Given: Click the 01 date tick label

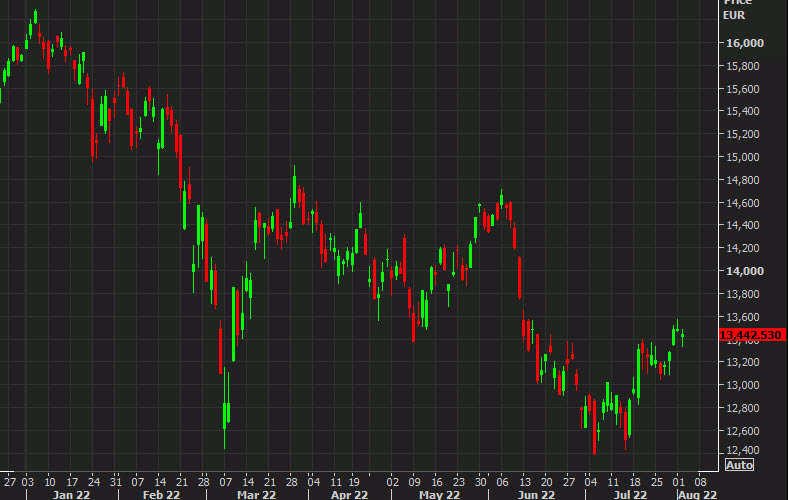Looking at the screenshot, I should 678,482.
